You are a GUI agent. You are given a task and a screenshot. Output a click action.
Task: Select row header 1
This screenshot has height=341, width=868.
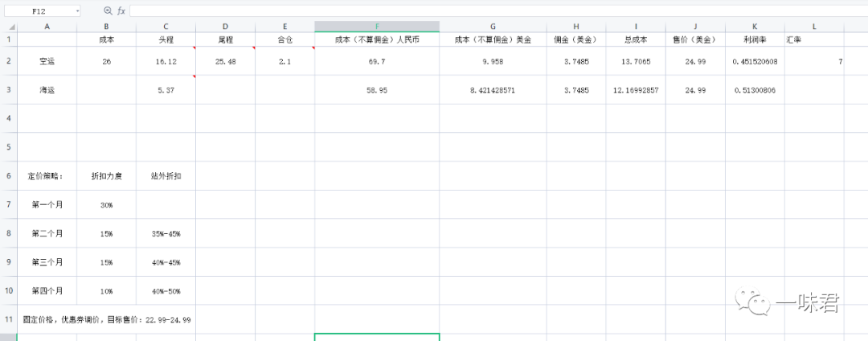(x=9, y=39)
